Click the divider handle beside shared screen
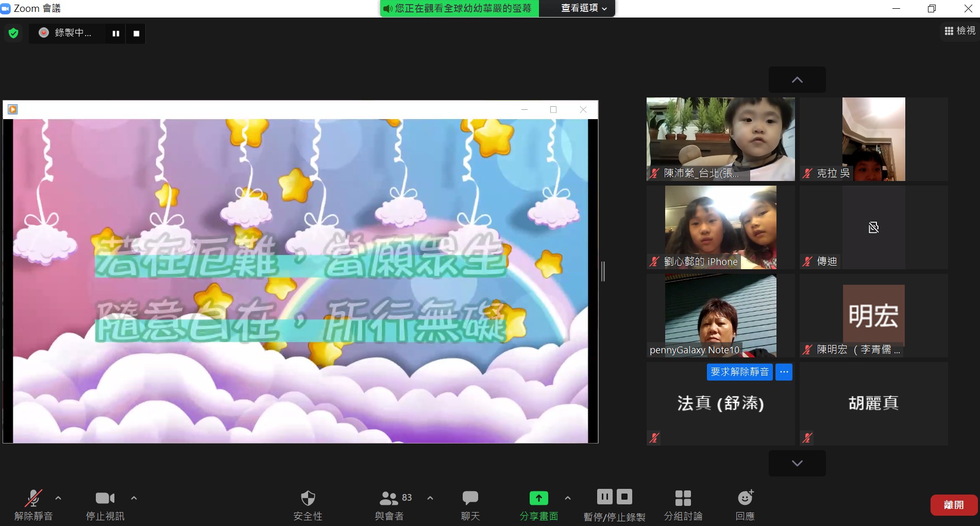The height and width of the screenshot is (526, 980). [x=603, y=271]
